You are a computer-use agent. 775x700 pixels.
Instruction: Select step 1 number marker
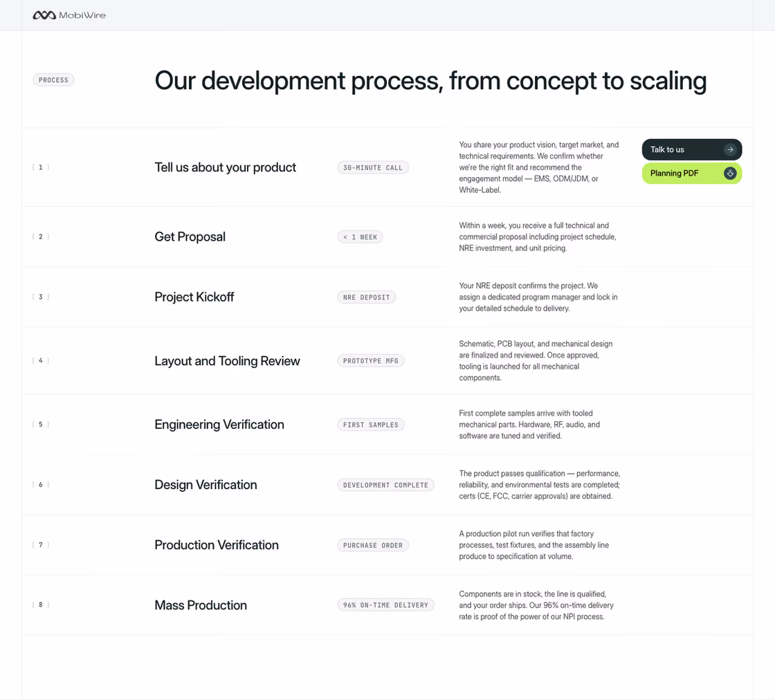[x=41, y=167]
